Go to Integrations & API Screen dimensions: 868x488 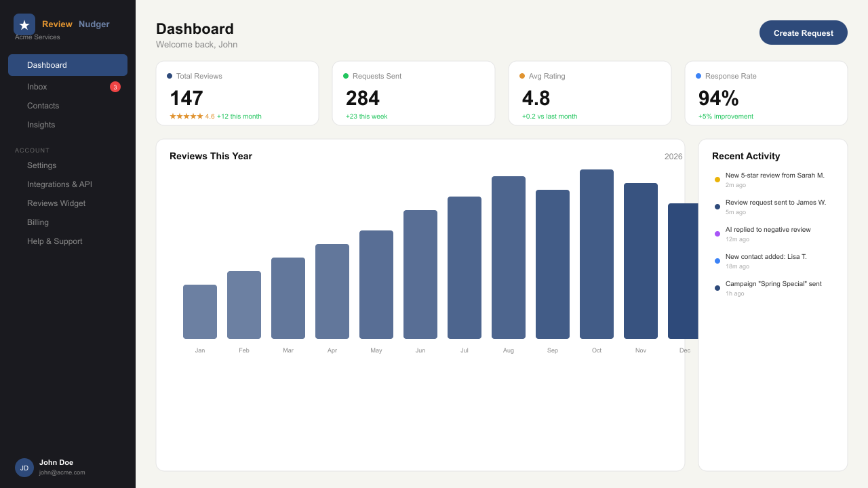click(x=60, y=184)
